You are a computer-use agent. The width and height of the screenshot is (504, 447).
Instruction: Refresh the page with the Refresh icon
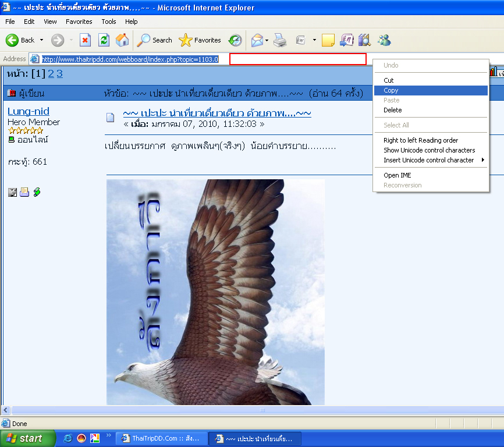coord(104,40)
